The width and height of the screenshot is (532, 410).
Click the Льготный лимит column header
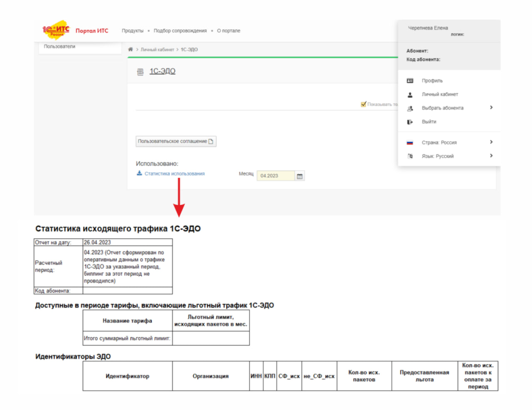click(x=211, y=321)
